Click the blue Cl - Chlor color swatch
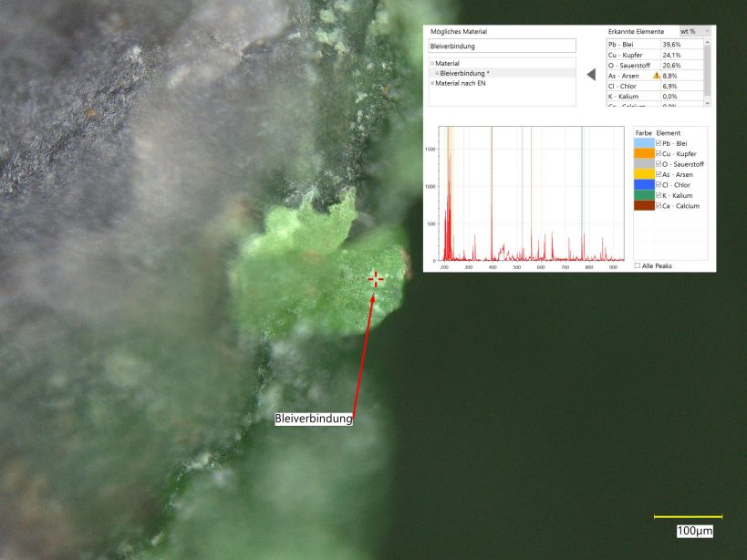Image resolution: width=747 pixels, height=560 pixels. pyautogui.click(x=644, y=185)
